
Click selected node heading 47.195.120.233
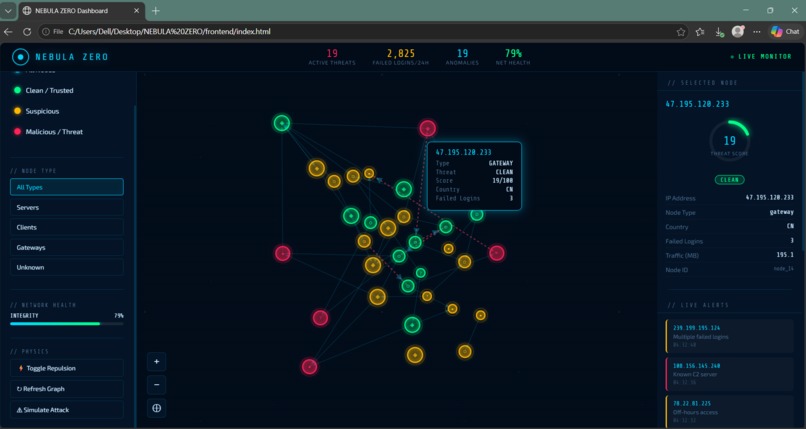[x=697, y=104]
